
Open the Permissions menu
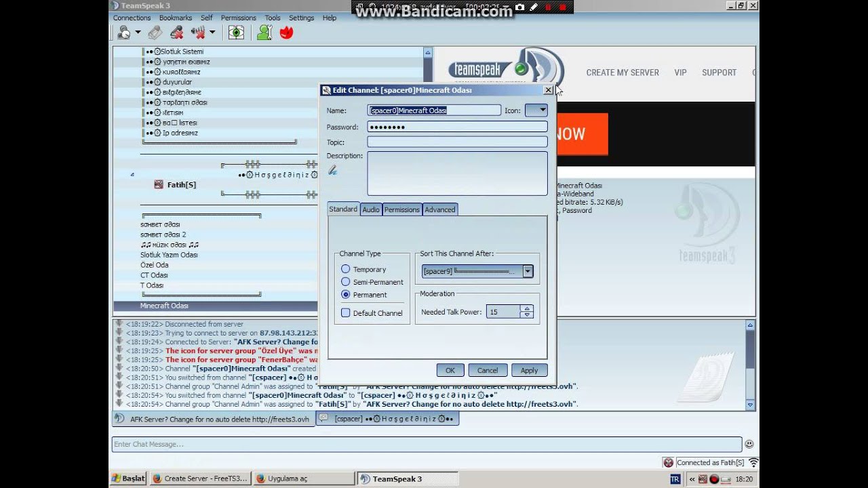pos(239,18)
